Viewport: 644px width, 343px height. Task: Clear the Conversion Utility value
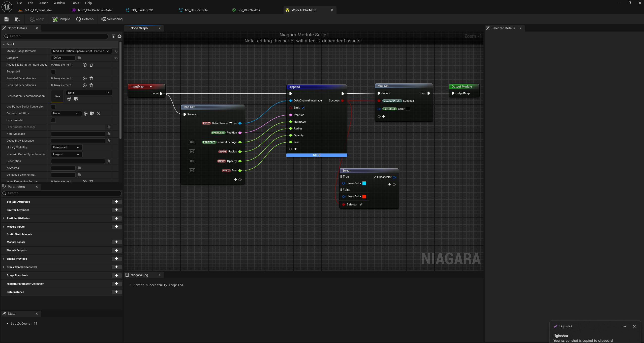(x=99, y=114)
